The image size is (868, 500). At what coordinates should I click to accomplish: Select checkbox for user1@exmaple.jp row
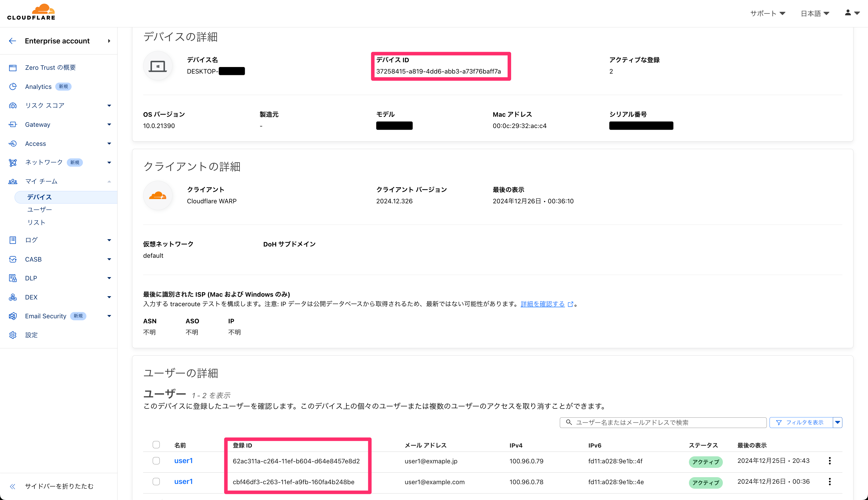[156, 461]
